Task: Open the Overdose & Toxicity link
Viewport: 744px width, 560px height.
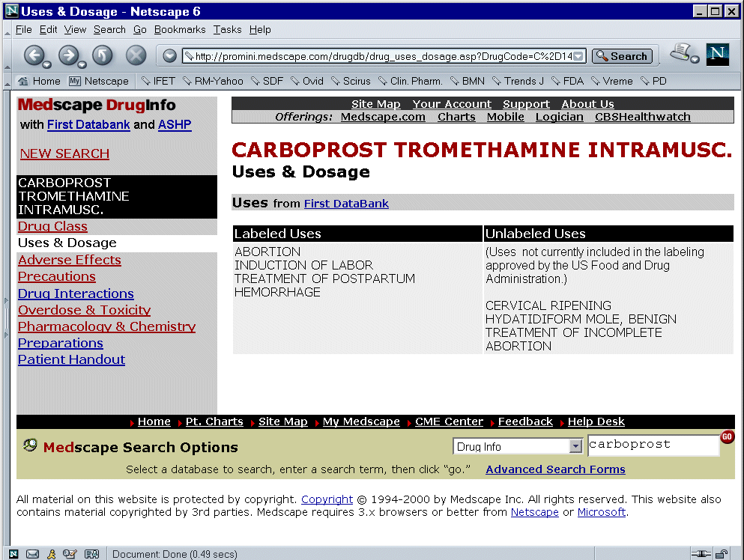Action: coord(85,310)
